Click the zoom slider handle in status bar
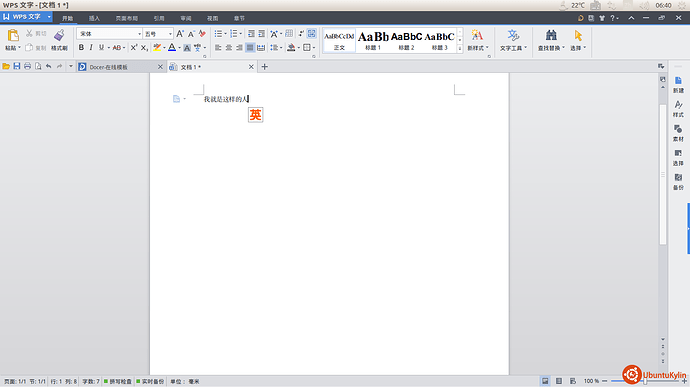Image resolution: width=690 pixels, height=387 pixels. [645, 381]
